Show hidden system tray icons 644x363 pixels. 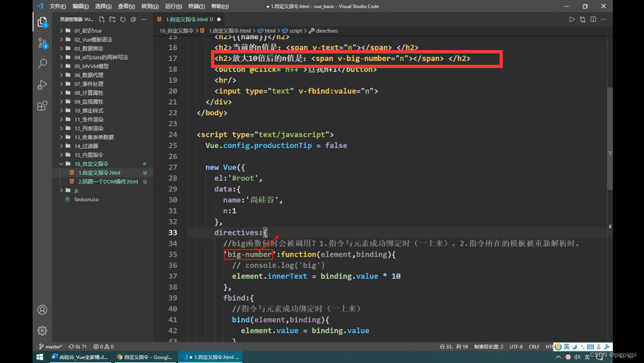coord(559,357)
